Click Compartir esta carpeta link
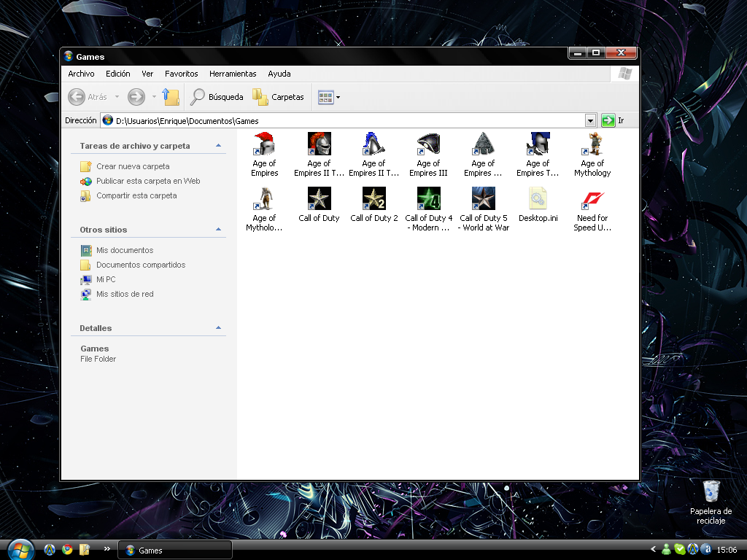747x560 pixels. coord(136,195)
